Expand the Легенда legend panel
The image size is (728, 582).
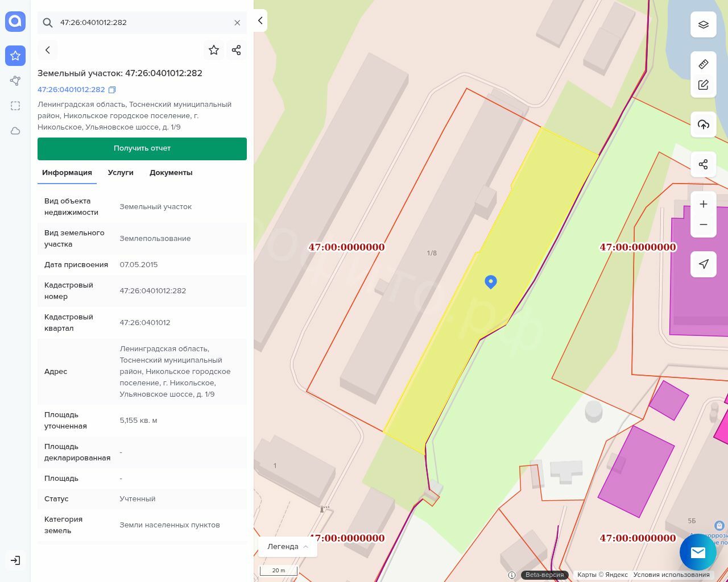[287, 546]
